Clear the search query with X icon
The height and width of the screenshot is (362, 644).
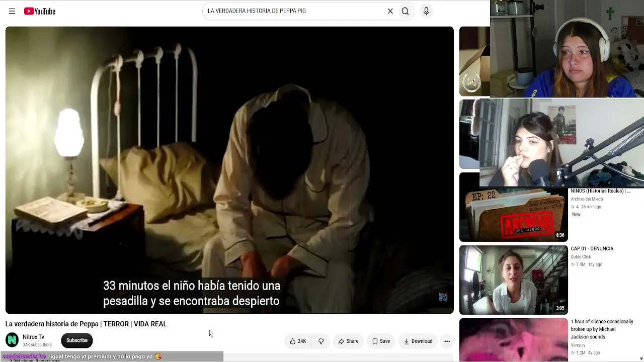coord(390,11)
